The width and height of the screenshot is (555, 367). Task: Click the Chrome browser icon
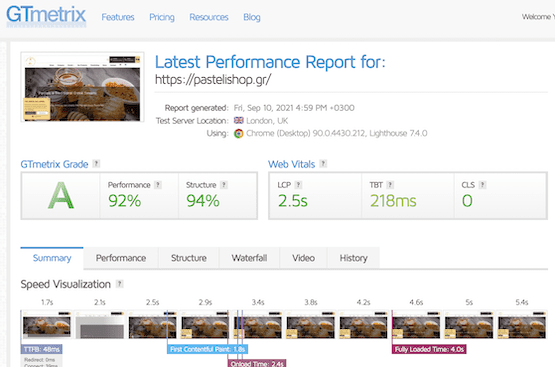coord(239,133)
